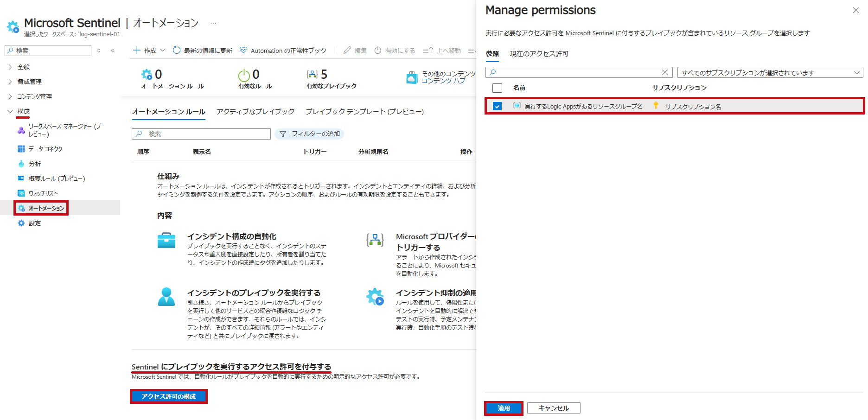The height and width of the screenshot is (420, 868).
Task: Click the インシデント抑制の適用 gear icon
Action: point(375,297)
